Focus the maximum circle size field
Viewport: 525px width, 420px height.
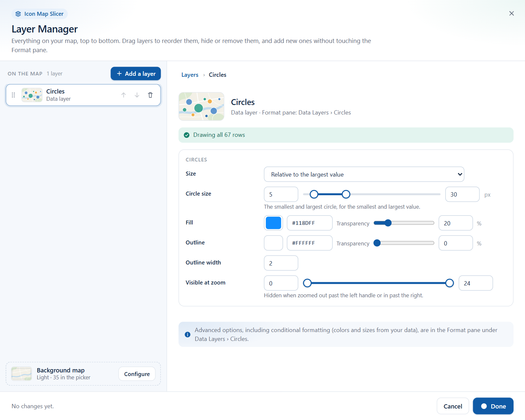[x=462, y=194]
